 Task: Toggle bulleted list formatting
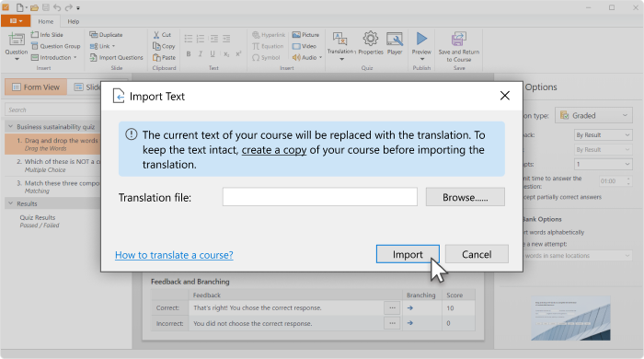pos(188,39)
